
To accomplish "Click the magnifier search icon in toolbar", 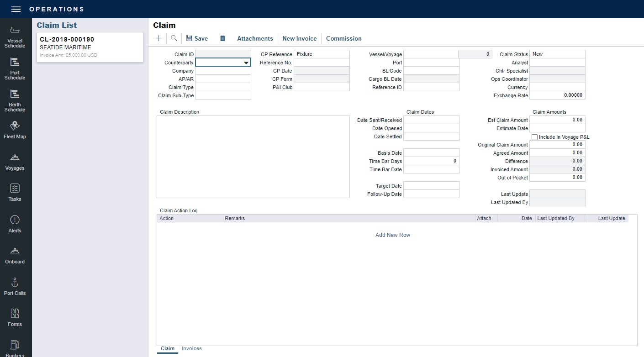I will tap(174, 38).
